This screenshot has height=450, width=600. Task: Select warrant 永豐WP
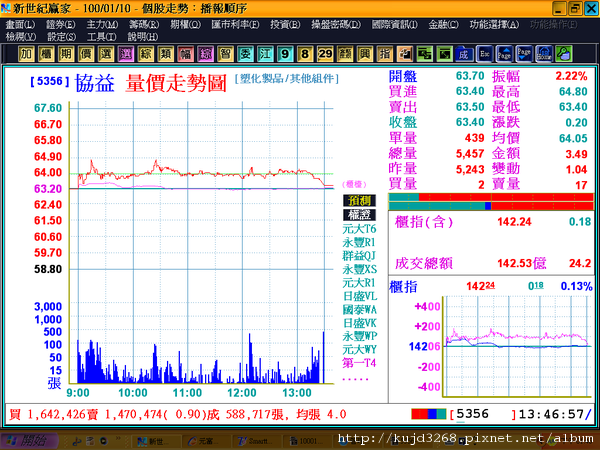[x=359, y=336]
